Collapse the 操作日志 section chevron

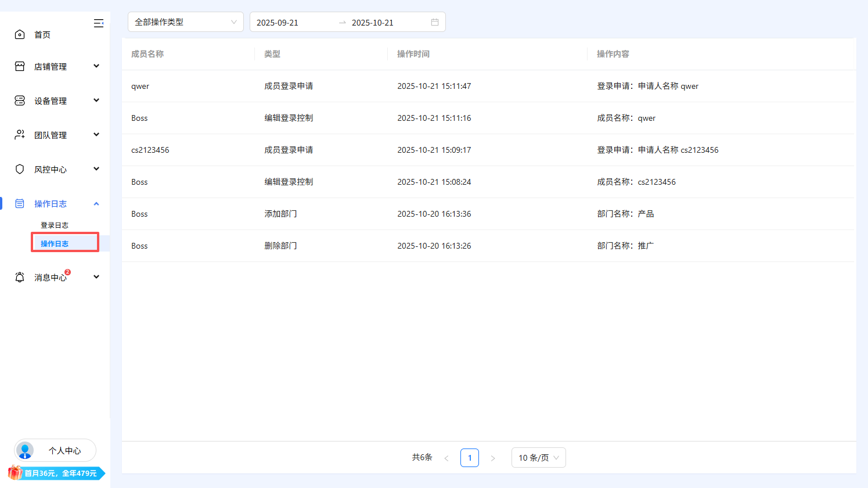(96, 203)
